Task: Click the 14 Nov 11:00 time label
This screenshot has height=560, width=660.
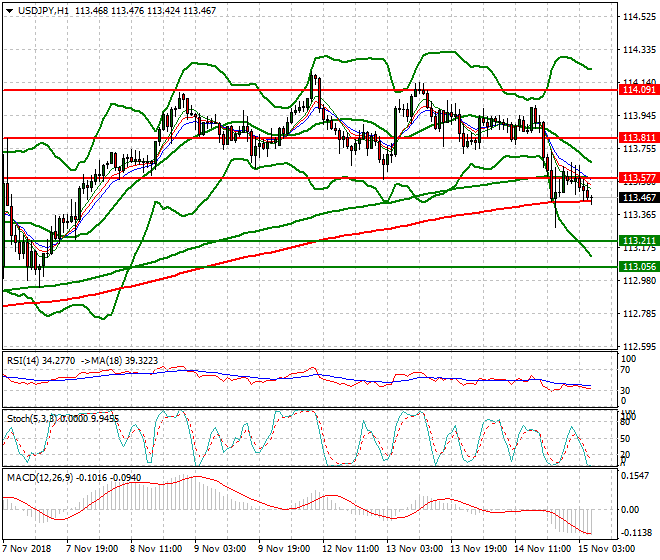Action: pos(543,549)
